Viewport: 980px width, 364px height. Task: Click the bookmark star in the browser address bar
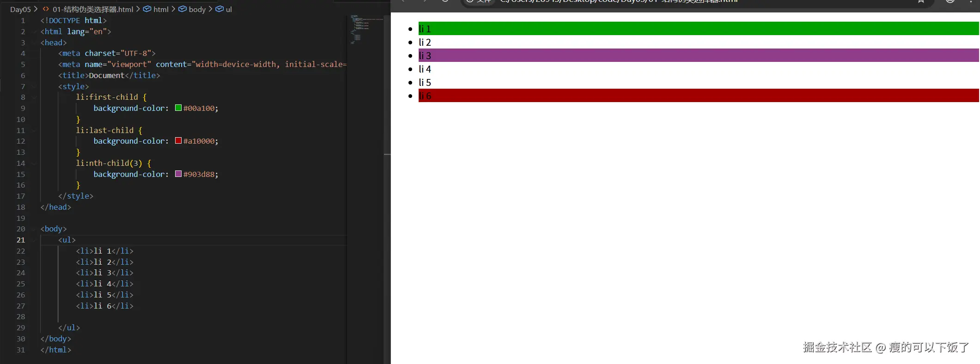tap(921, 1)
